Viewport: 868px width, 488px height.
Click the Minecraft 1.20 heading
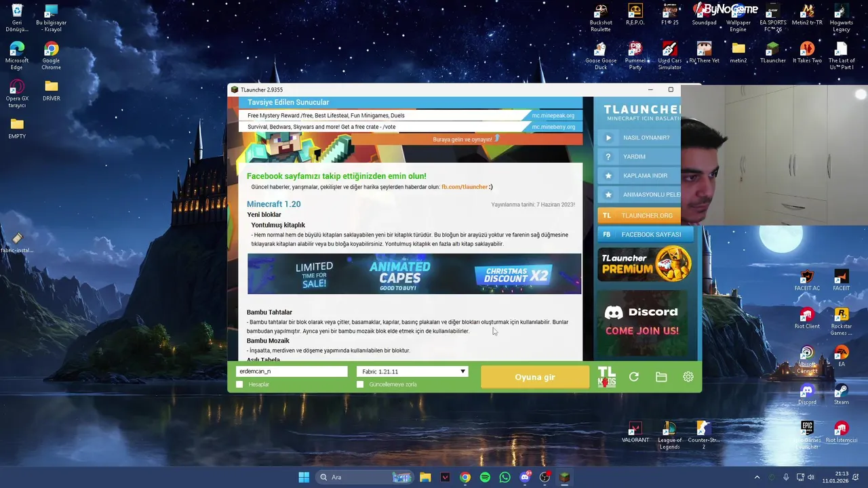tap(274, 204)
